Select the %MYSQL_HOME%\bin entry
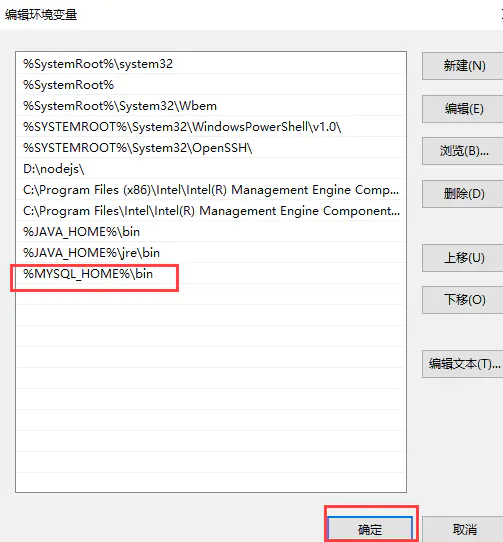 click(211, 274)
